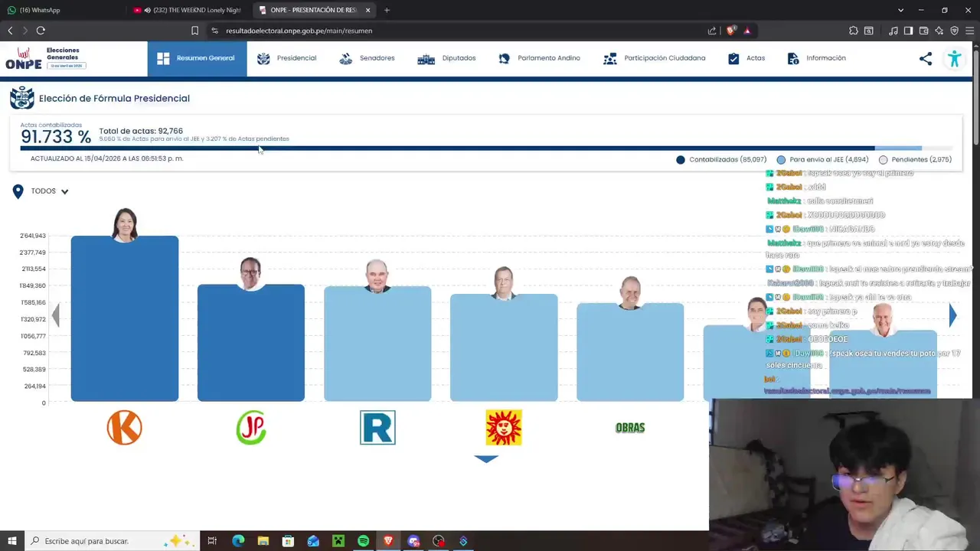Open Leo AI sparkle icon
The width and height of the screenshot is (980, 551).
(x=939, y=31)
